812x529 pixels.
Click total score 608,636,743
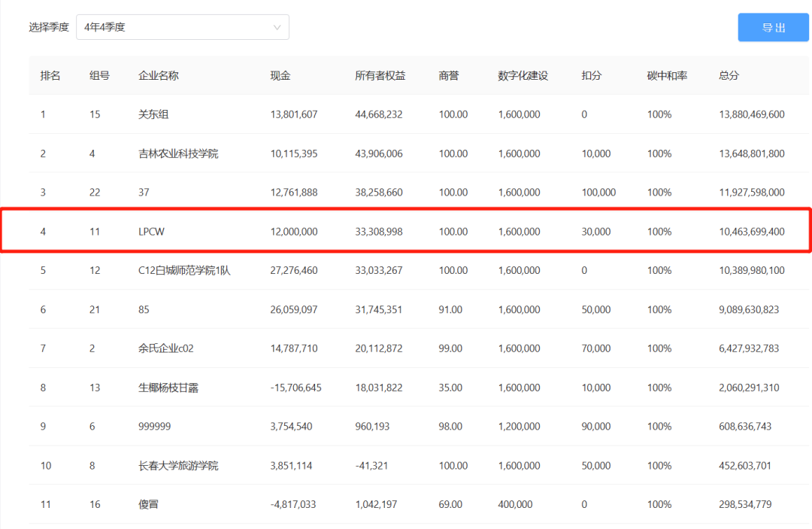[745, 427]
